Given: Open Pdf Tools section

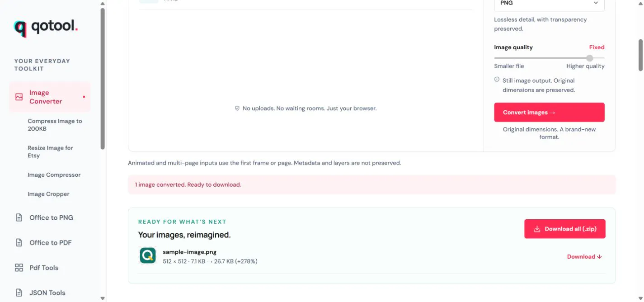Looking at the screenshot, I should point(44,268).
